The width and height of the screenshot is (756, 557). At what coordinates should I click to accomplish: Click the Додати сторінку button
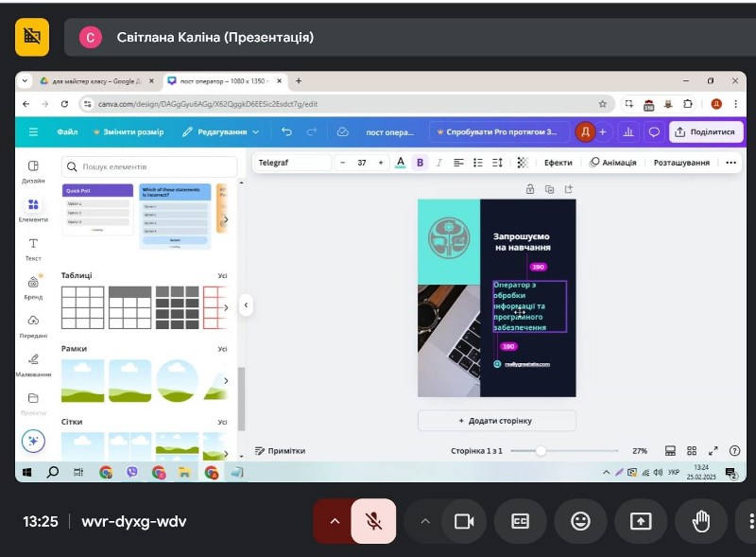coord(497,420)
